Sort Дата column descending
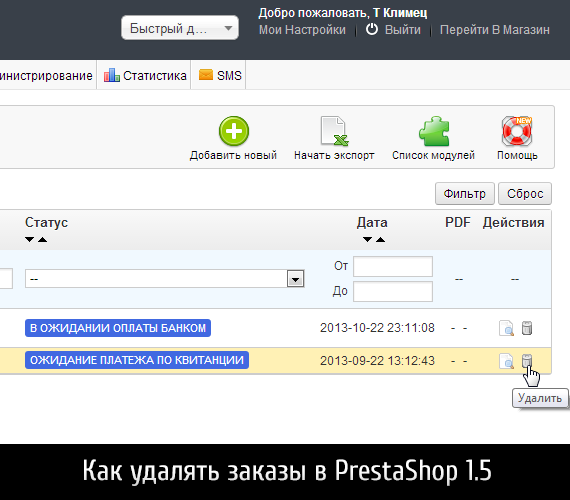The width and height of the screenshot is (570, 500). click(368, 239)
